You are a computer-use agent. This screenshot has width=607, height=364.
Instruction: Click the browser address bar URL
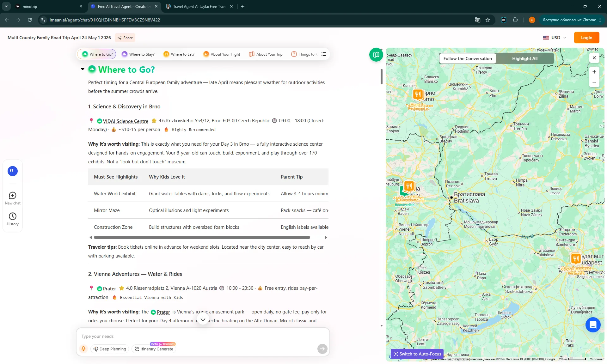point(105,20)
